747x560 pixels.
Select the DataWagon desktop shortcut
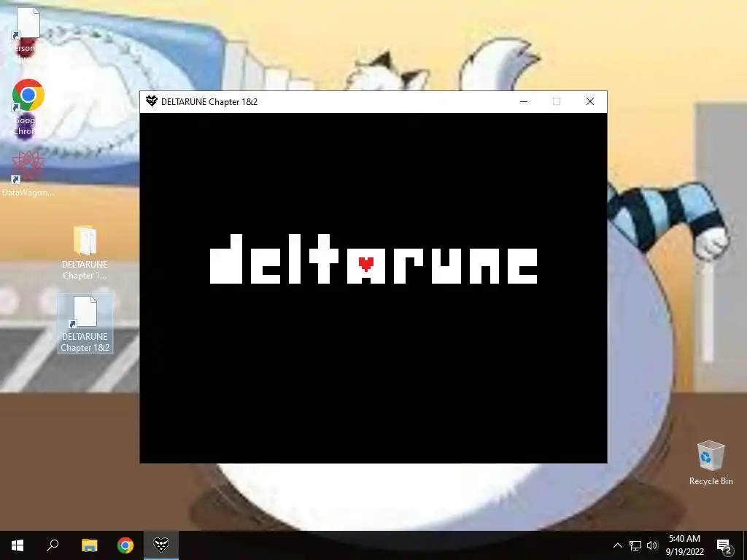tap(27, 174)
